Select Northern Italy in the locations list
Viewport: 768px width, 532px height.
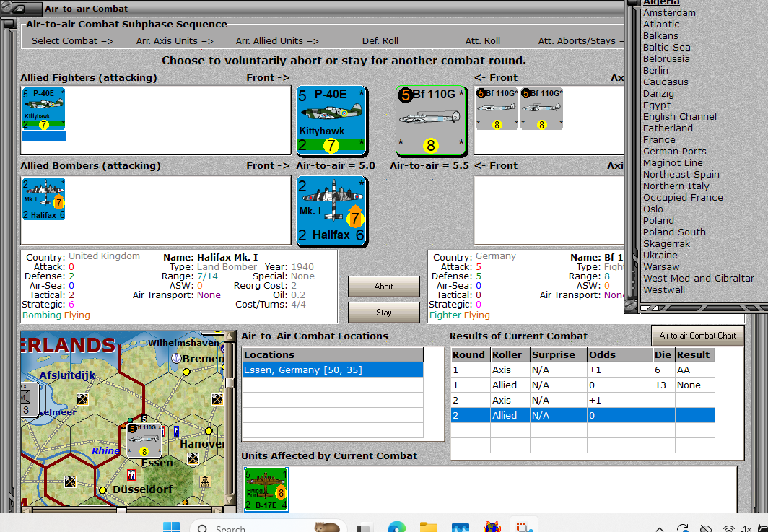pos(676,186)
